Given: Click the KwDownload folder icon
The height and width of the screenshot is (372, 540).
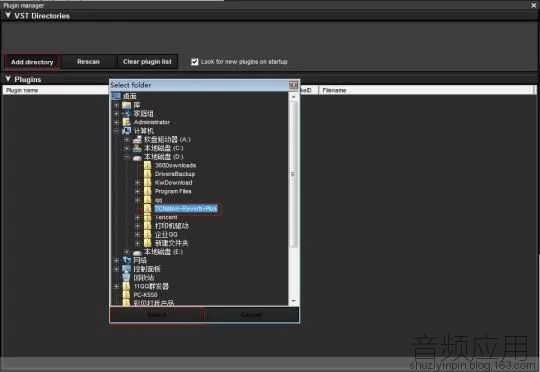Looking at the screenshot, I should (147, 183).
